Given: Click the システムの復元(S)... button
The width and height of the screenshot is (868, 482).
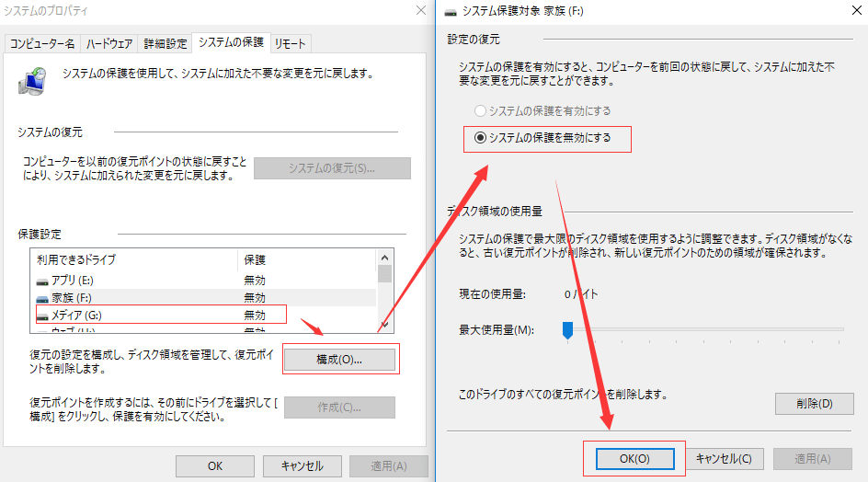Looking at the screenshot, I should (332, 168).
